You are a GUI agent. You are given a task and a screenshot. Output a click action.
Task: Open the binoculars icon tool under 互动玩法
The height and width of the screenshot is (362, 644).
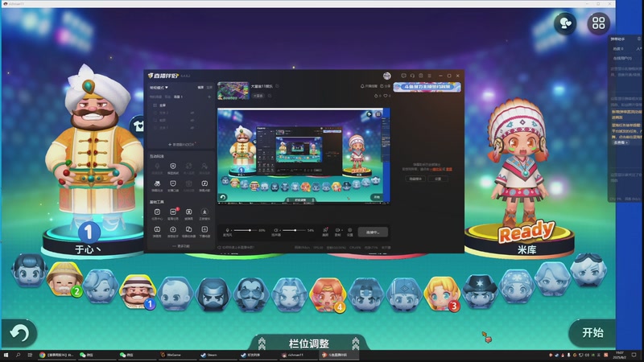click(157, 186)
